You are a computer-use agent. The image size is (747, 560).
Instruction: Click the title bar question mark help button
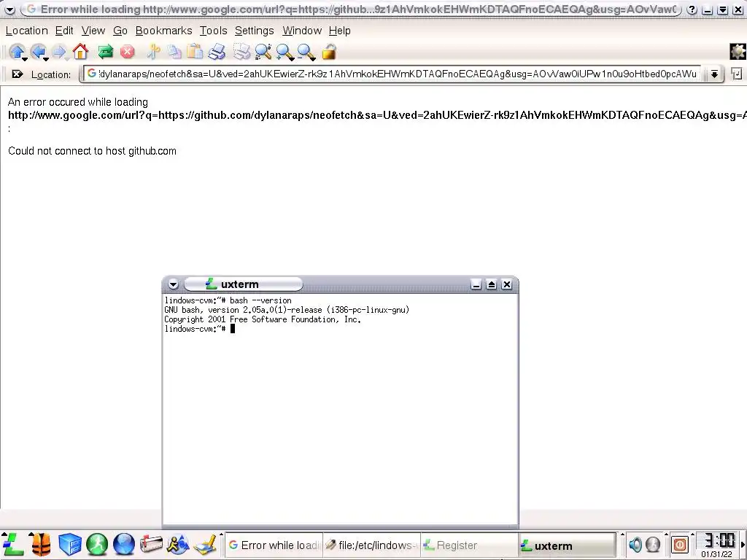pyautogui.click(x=692, y=9)
